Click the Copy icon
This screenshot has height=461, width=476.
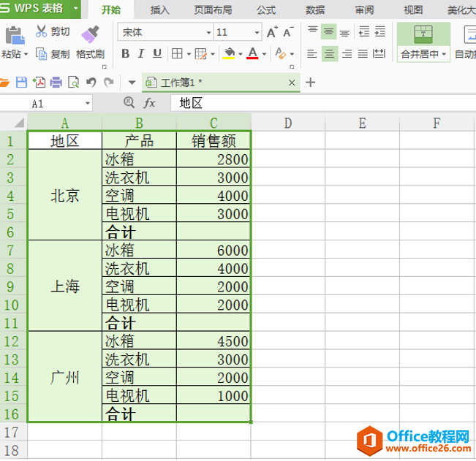tap(41, 54)
